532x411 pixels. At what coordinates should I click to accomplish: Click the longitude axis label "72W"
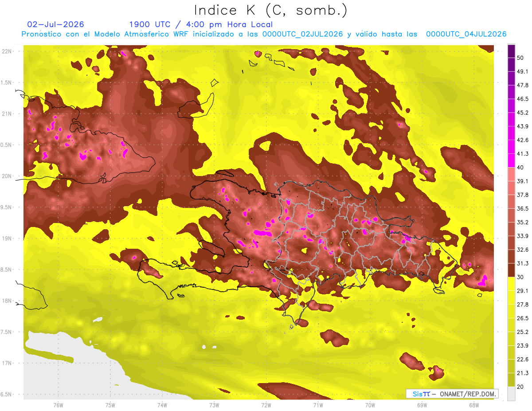click(x=266, y=405)
